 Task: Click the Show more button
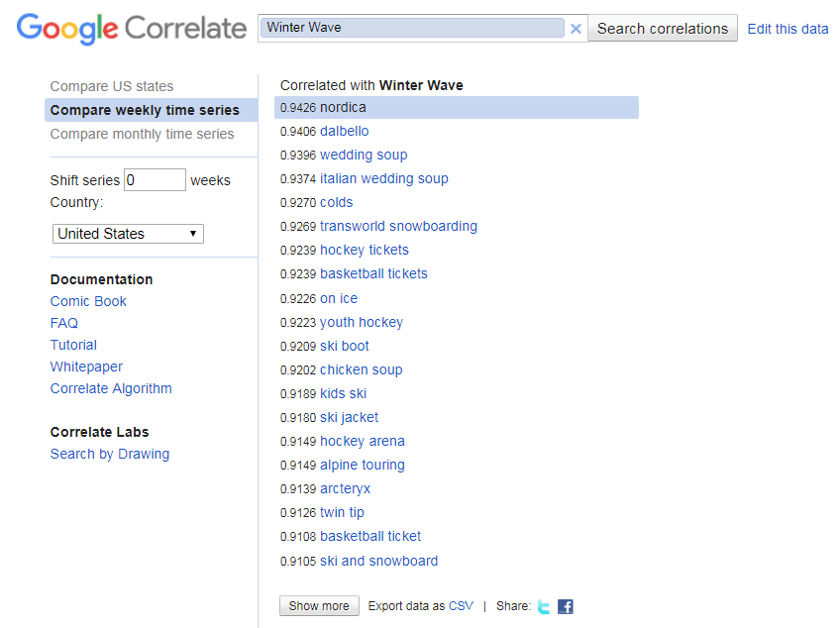[319, 606]
